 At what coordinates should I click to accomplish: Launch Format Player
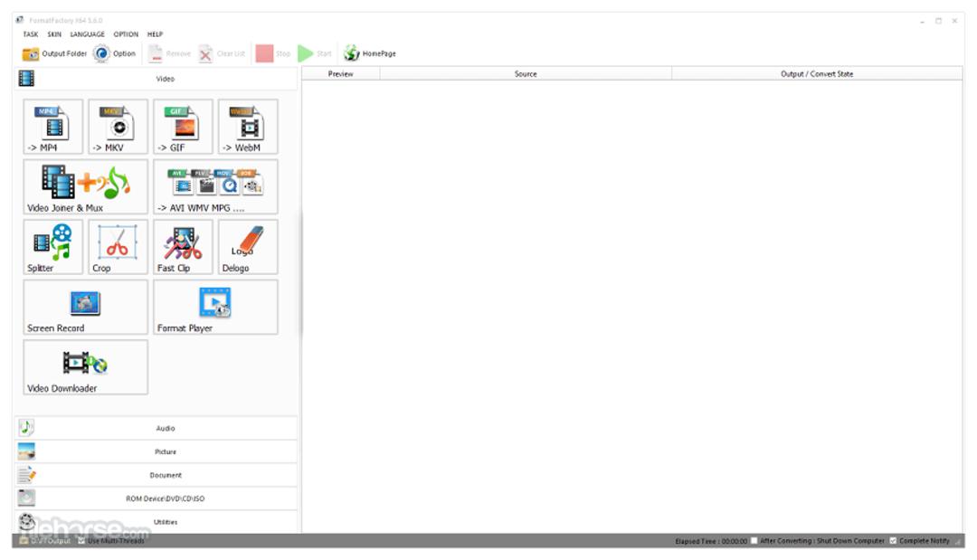click(x=215, y=307)
